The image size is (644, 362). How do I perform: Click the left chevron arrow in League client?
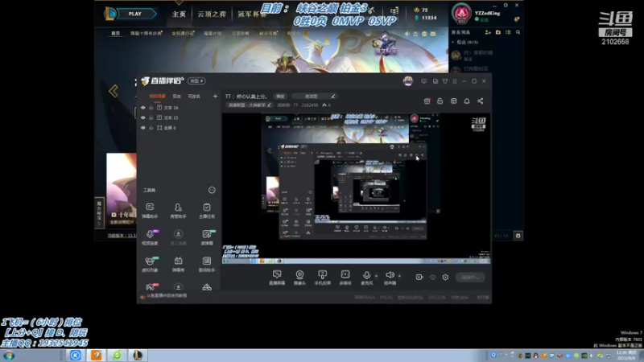pyautogui.click(x=114, y=91)
